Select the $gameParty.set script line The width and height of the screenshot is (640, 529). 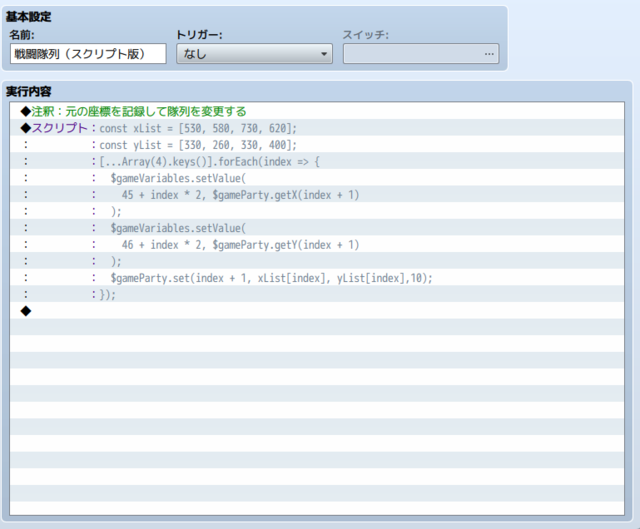point(317,278)
